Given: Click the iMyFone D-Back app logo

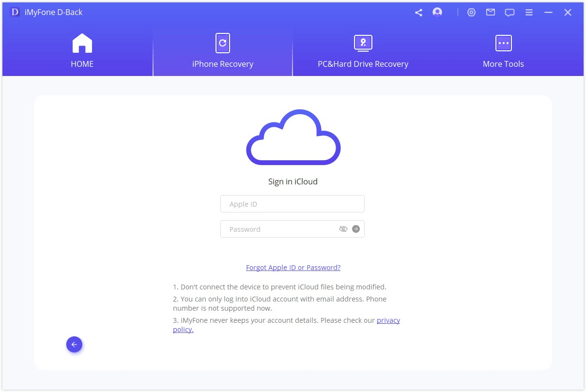Looking at the screenshot, I should (x=15, y=13).
